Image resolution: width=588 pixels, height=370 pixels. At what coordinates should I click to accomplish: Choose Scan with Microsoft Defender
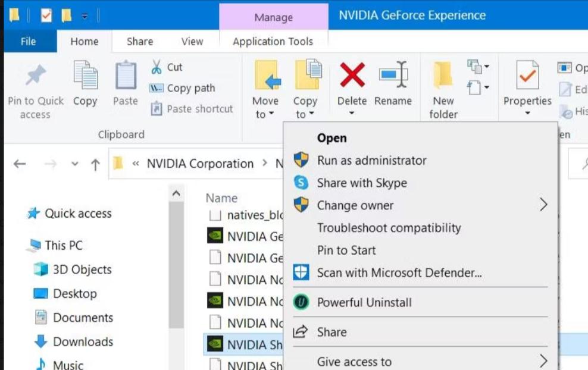tap(399, 273)
